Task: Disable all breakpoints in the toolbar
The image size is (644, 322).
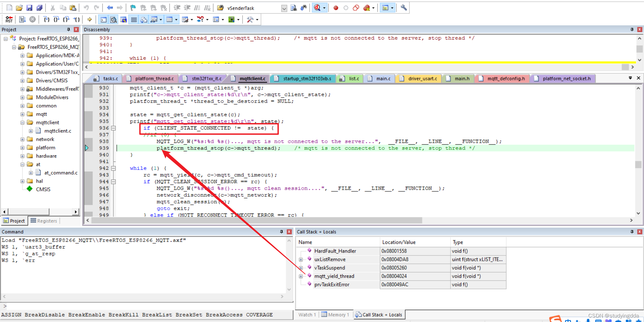Action: pyautogui.click(x=356, y=8)
